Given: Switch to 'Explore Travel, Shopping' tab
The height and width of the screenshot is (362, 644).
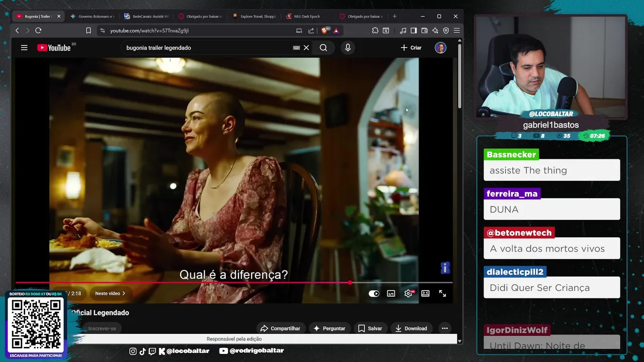Looking at the screenshot, I should tap(254, 17).
